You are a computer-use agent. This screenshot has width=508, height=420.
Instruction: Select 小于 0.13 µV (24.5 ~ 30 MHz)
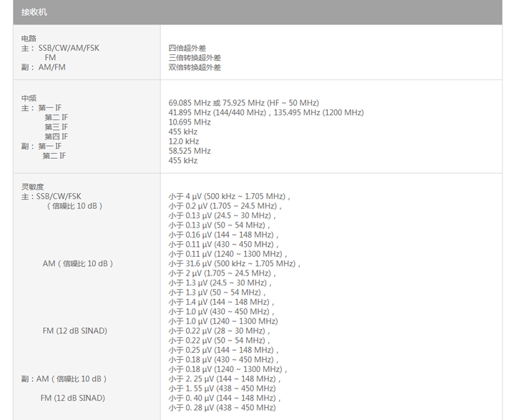tap(223, 215)
